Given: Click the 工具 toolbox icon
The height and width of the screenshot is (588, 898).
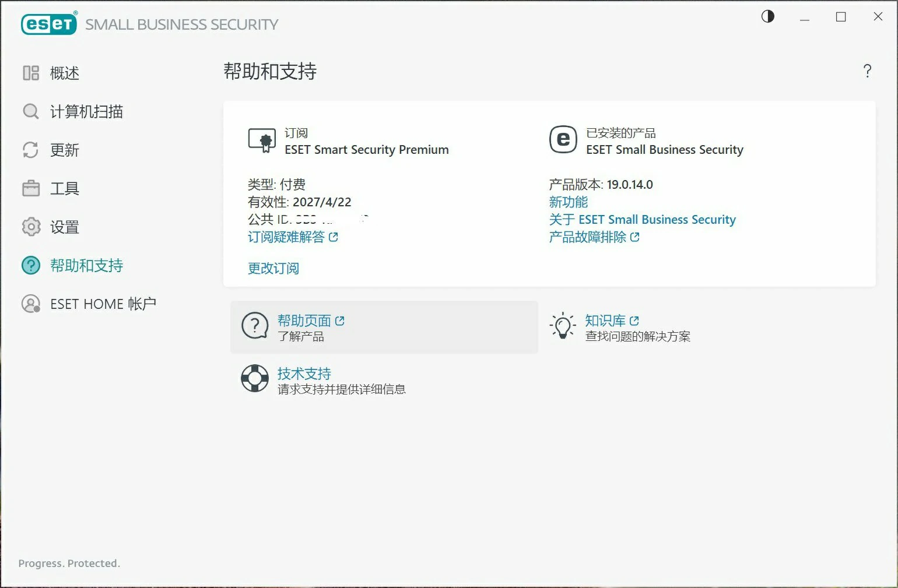Looking at the screenshot, I should 31,189.
